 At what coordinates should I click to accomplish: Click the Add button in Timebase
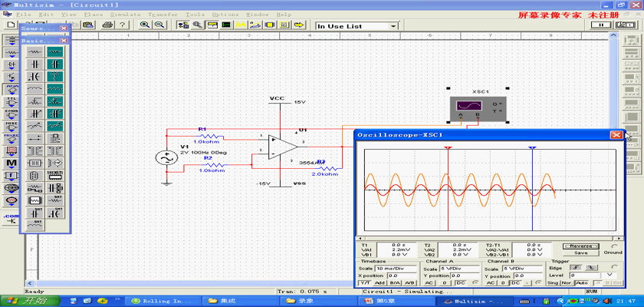coord(380,282)
